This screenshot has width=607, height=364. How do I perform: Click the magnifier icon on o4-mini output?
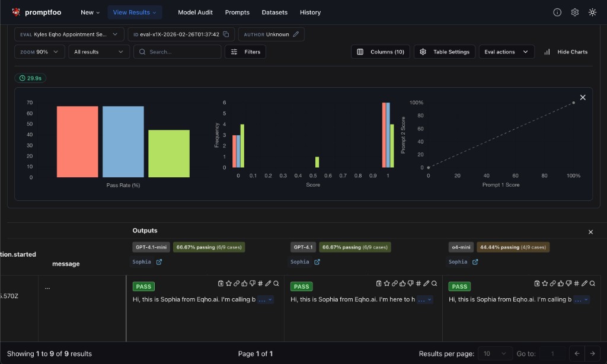592,284
